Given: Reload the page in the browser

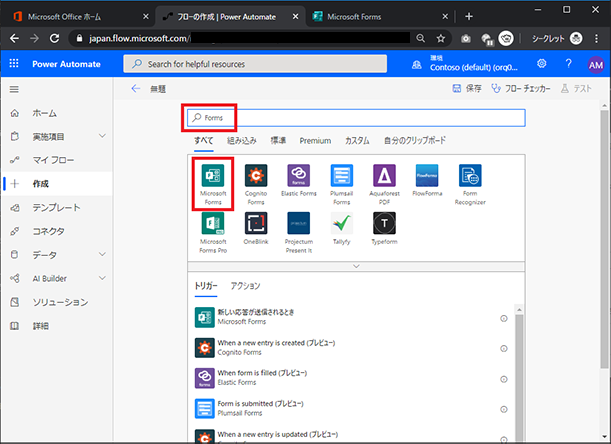Looking at the screenshot, I should (55, 38).
